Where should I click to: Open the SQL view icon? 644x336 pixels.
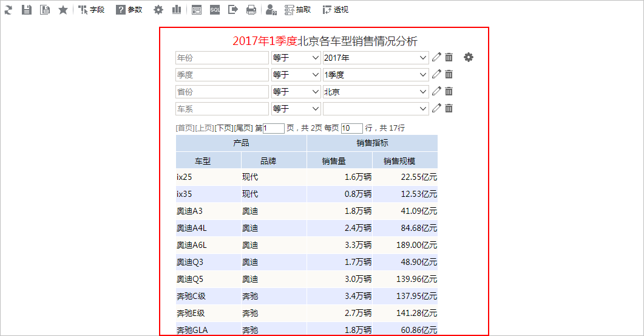click(x=215, y=10)
